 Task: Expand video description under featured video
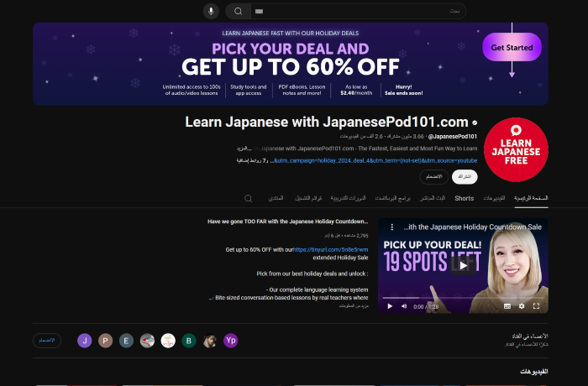pos(354,305)
